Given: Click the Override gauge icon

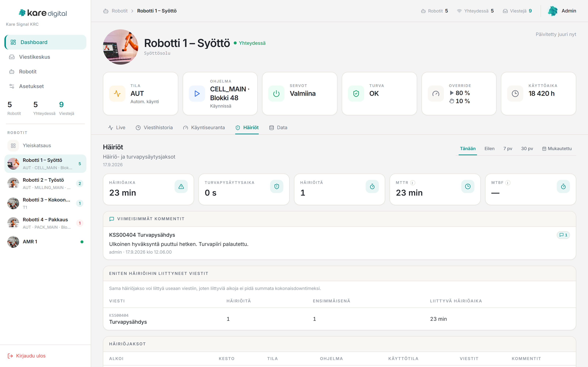Looking at the screenshot, I should 436,93.
